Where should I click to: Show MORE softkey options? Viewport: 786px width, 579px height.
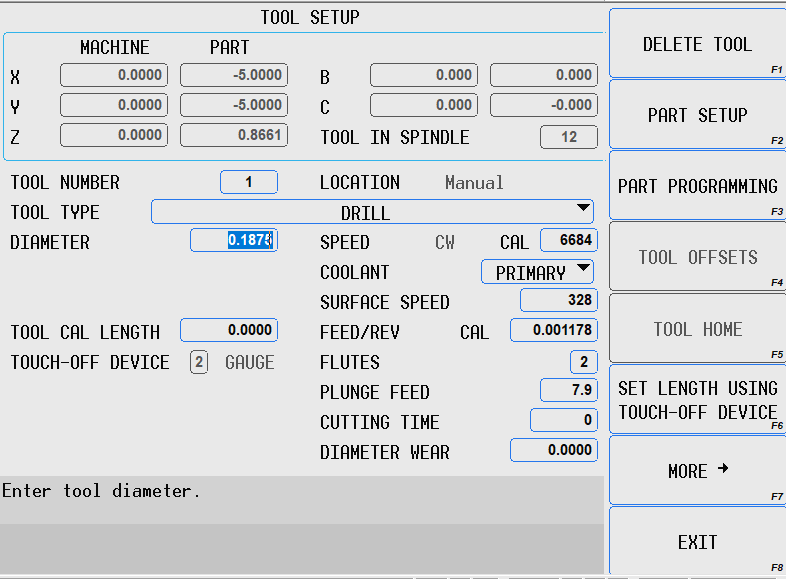click(x=697, y=471)
